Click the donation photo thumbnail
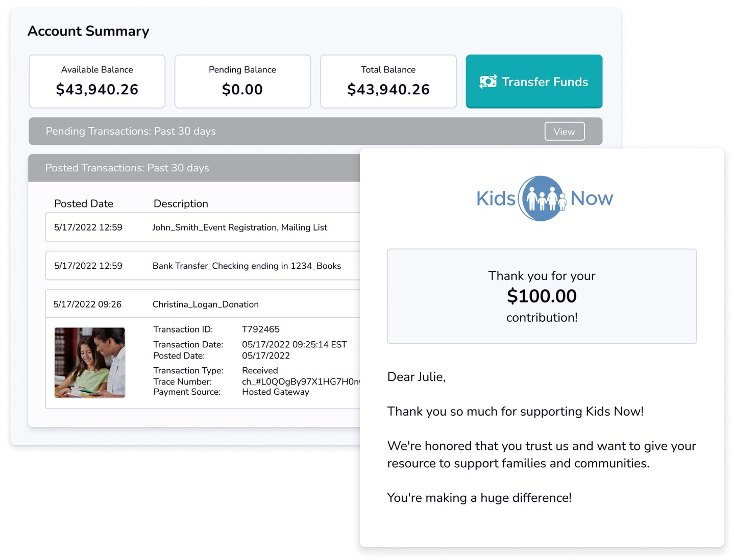This screenshot has height=560, width=734. coord(90,363)
